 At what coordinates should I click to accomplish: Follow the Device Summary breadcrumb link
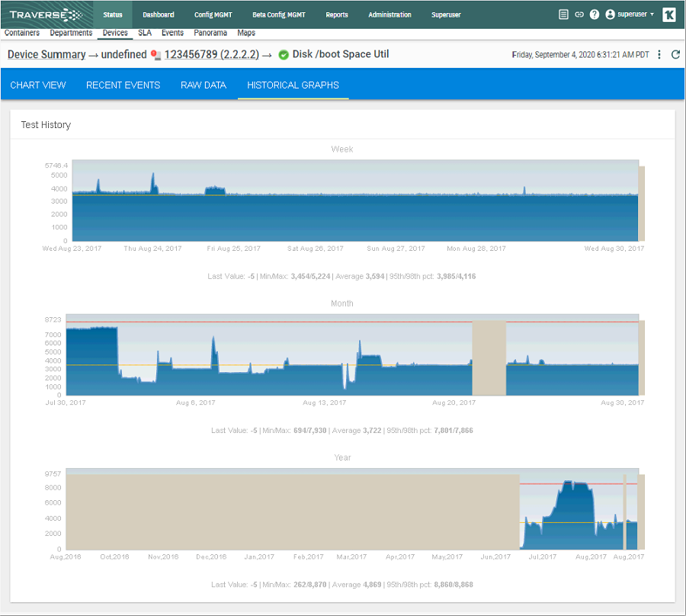(x=46, y=55)
